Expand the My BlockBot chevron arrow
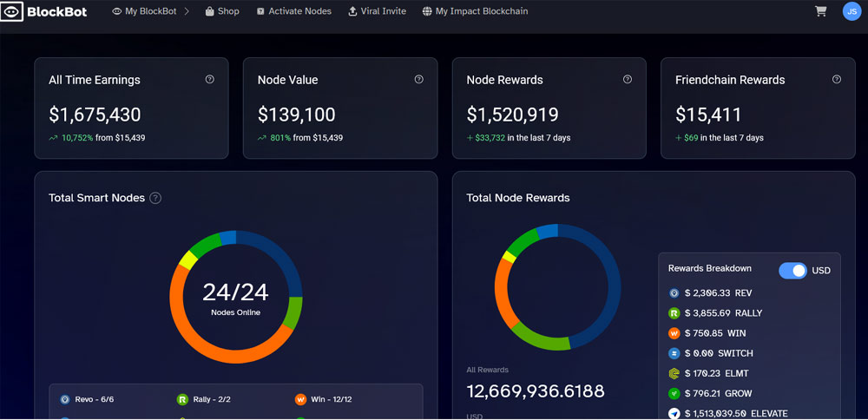The width and height of the screenshot is (868, 420). 187,11
